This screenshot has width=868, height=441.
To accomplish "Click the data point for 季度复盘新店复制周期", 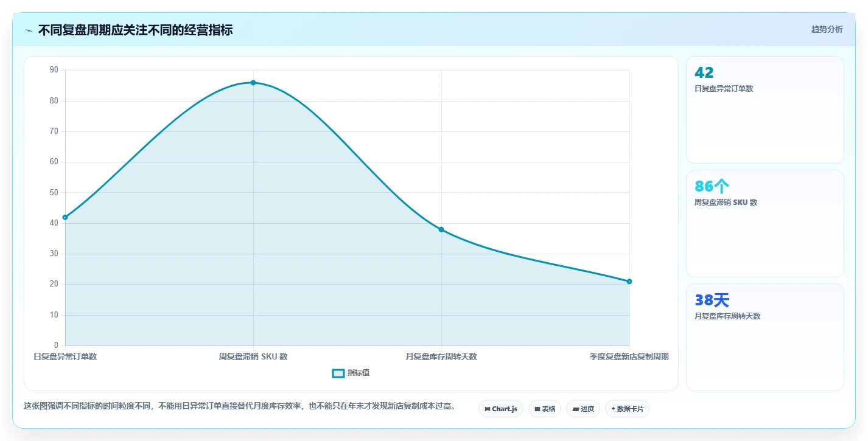I will [x=629, y=282].
